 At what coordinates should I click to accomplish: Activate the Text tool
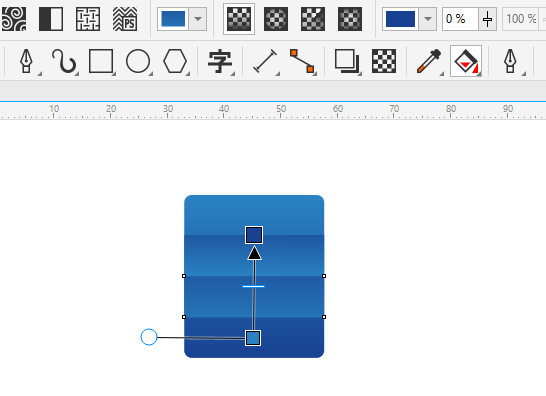[x=220, y=62]
